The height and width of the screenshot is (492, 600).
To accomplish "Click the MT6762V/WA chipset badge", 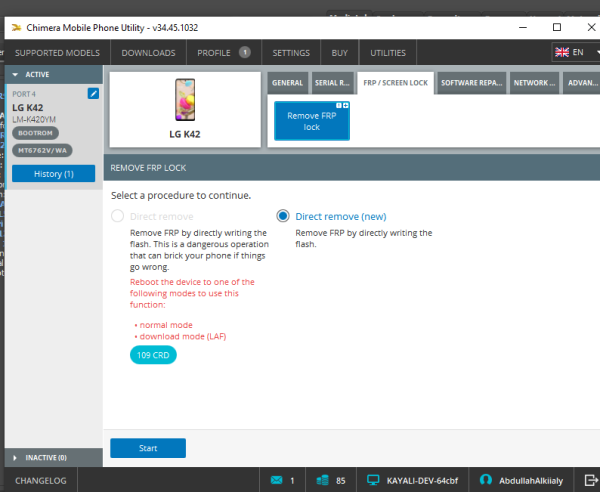I will tap(42, 150).
